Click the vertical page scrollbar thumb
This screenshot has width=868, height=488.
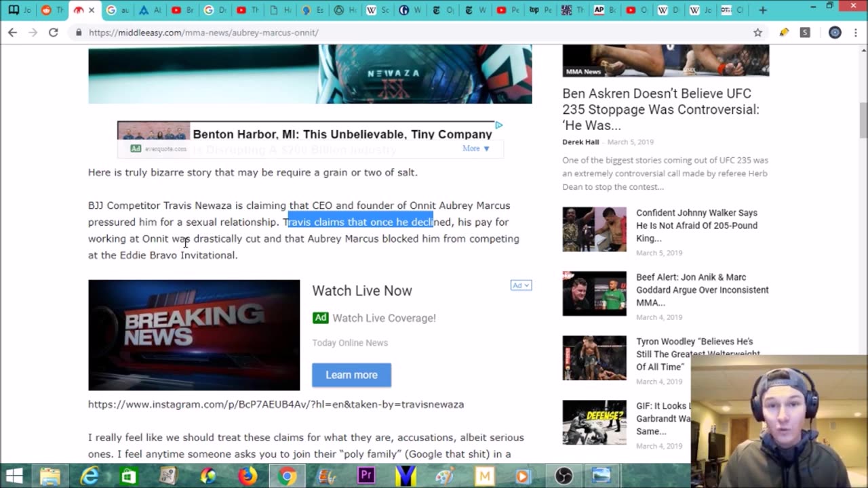(x=863, y=119)
